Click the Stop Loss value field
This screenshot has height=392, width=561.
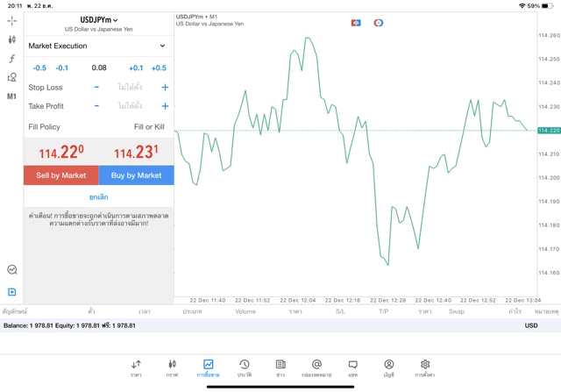point(130,87)
